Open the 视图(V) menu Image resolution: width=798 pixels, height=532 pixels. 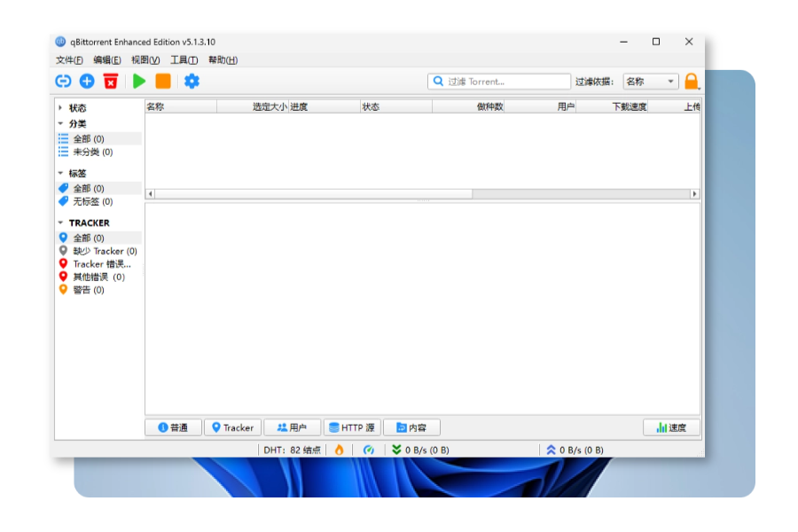pyautogui.click(x=145, y=60)
